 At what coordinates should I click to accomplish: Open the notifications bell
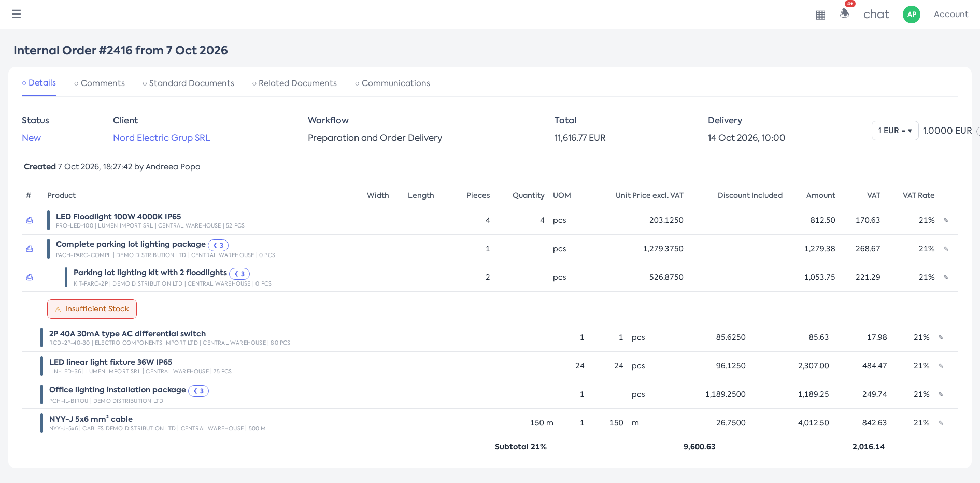tap(845, 13)
